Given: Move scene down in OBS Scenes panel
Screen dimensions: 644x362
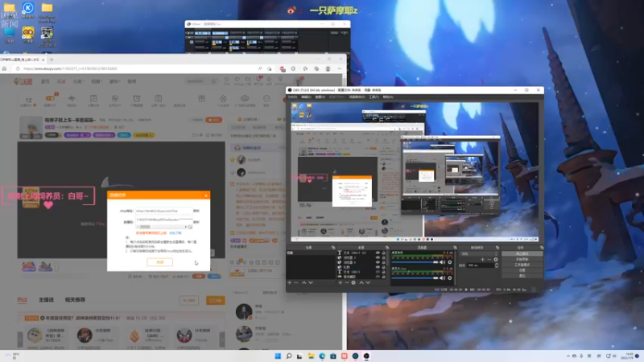Looking at the screenshot, I should pyautogui.click(x=311, y=283).
